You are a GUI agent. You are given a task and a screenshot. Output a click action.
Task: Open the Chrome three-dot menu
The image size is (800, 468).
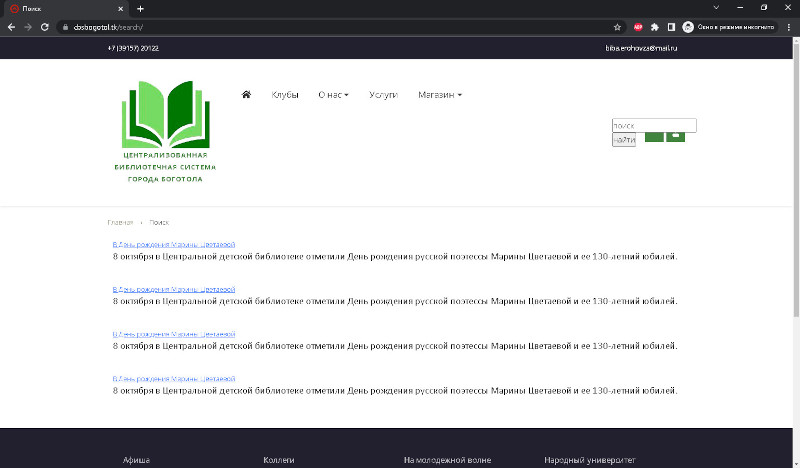coord(789,27)
